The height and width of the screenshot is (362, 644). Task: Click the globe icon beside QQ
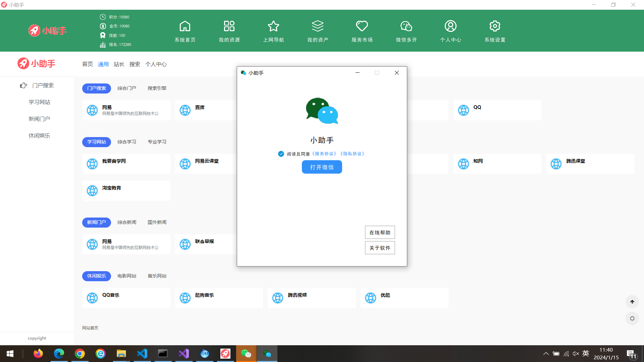click(464, 110)
